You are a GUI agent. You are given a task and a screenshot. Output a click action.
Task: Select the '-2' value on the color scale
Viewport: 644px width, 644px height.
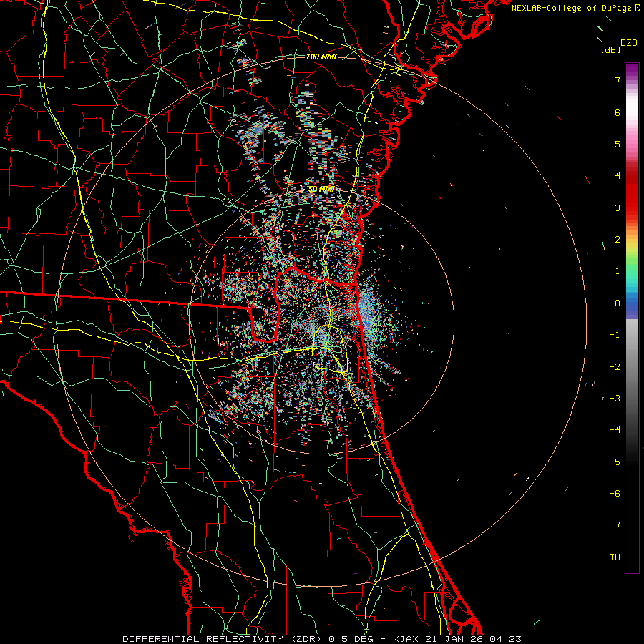615,366
